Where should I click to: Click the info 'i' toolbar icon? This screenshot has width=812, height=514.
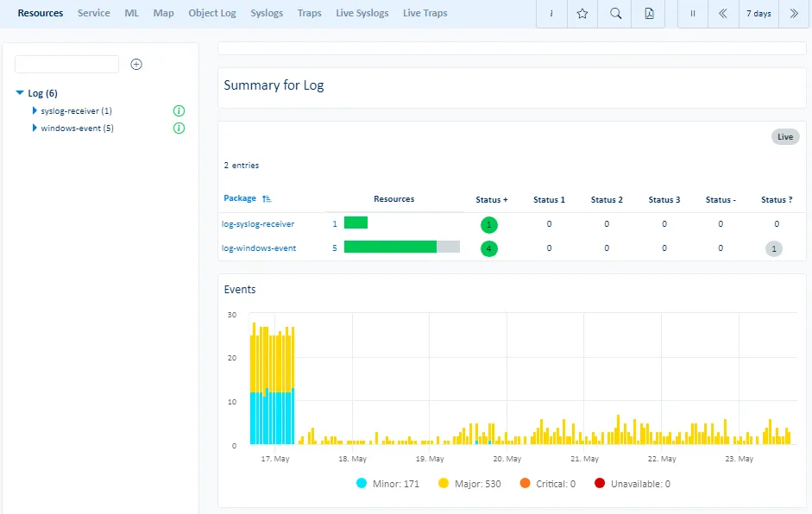click(551, 14)
